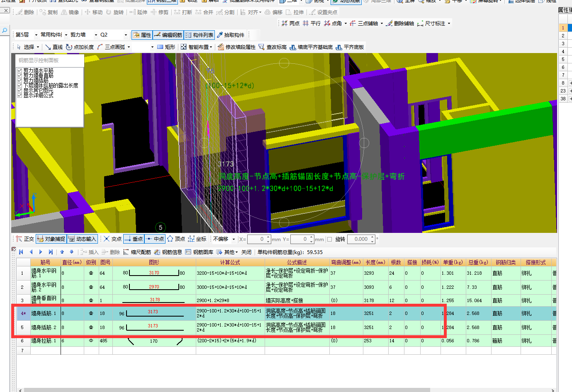The image size is (572, 392).
Task: Open the Q2 component dropdown
Action: [126, 35]
